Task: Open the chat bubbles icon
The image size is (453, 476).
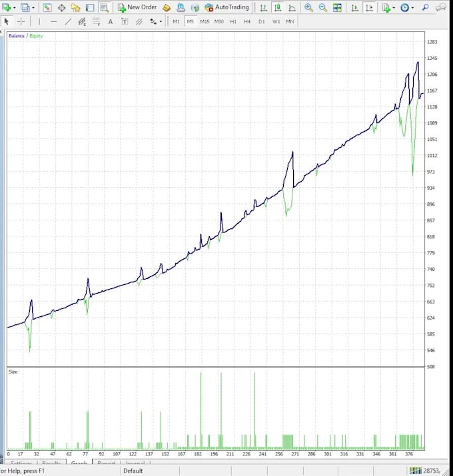Action: coord(441,7)
